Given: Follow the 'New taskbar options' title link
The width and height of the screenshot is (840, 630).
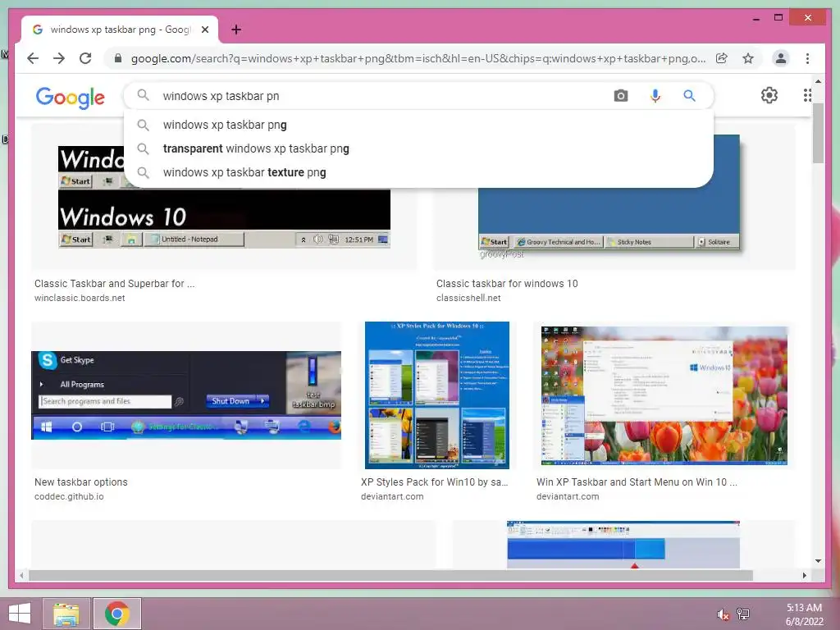Looking at the screenshot, I should [81, 482].
